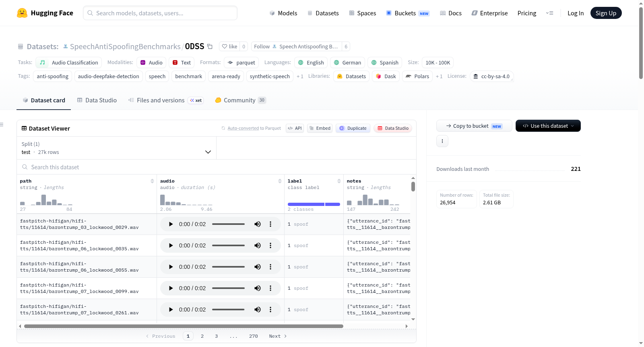The height and width of the screenshot is (347, 644).
Task: Play audio for barontrump_03_lockwood_0029.wav
Action: (x=171, y=224)
